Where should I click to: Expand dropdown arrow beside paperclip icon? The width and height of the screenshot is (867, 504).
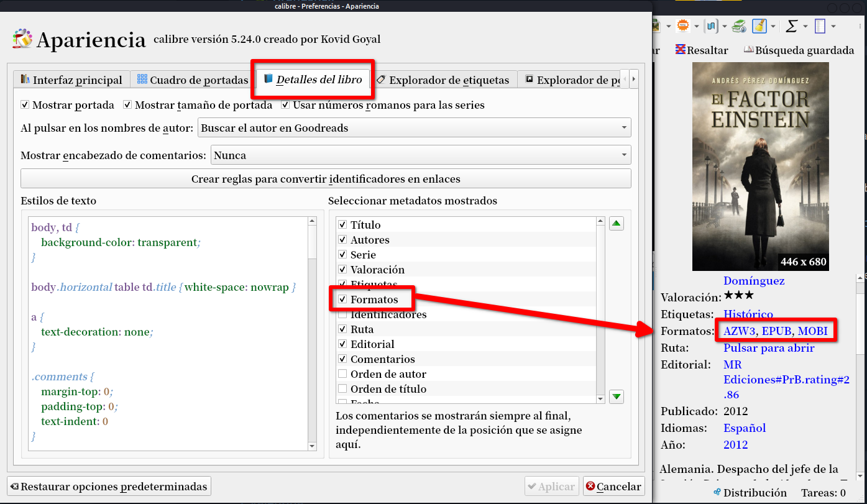click(724, 26)
